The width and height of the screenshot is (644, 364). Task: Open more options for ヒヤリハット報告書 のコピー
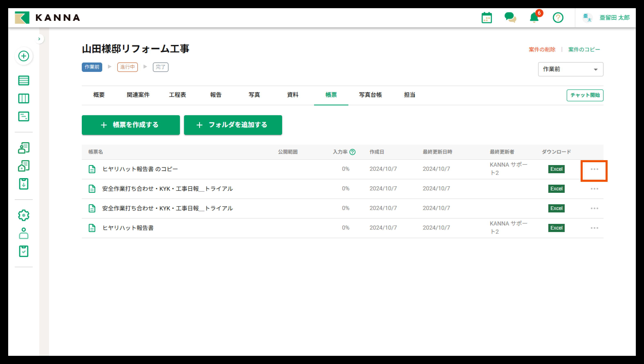594,169
